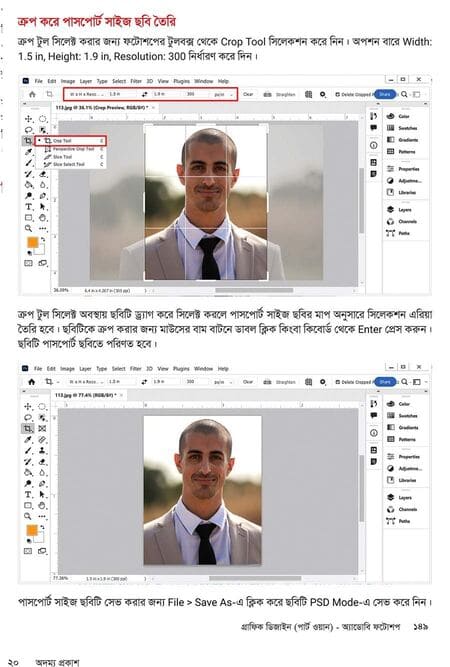Select the Frame tool in lower Photoshop window
The height and width of the screenshot is (667, 450).
tap(43, 428)
